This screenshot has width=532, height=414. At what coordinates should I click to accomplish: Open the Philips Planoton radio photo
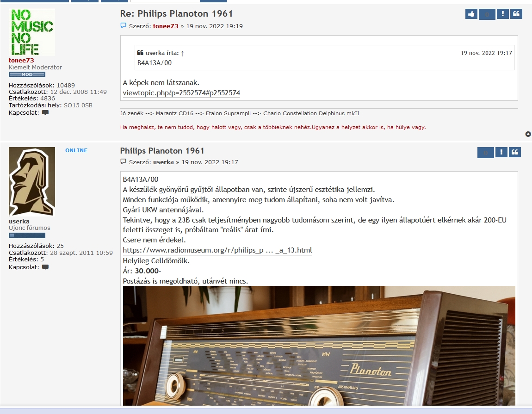(319, 346)
